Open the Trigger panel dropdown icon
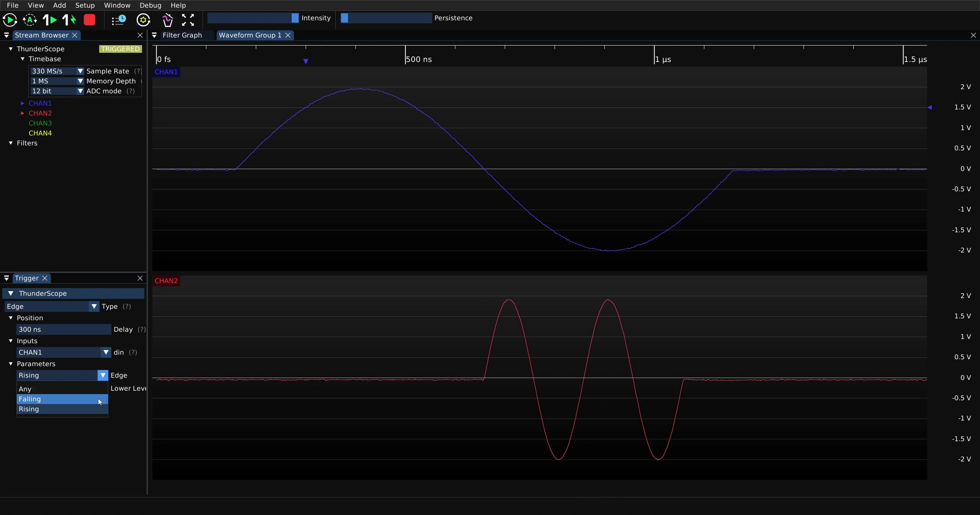Image resolution: width=980 pixels, height=515 pixels. coord(7,278)
